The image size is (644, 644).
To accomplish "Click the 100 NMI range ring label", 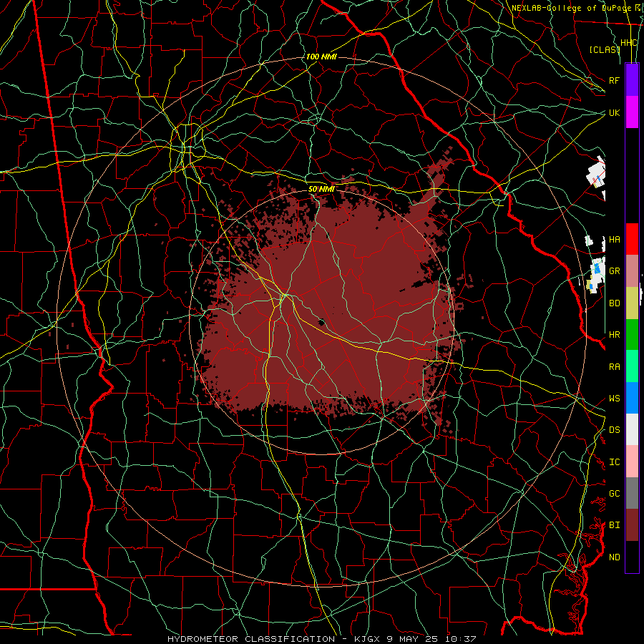I will (x=321, y=57).
